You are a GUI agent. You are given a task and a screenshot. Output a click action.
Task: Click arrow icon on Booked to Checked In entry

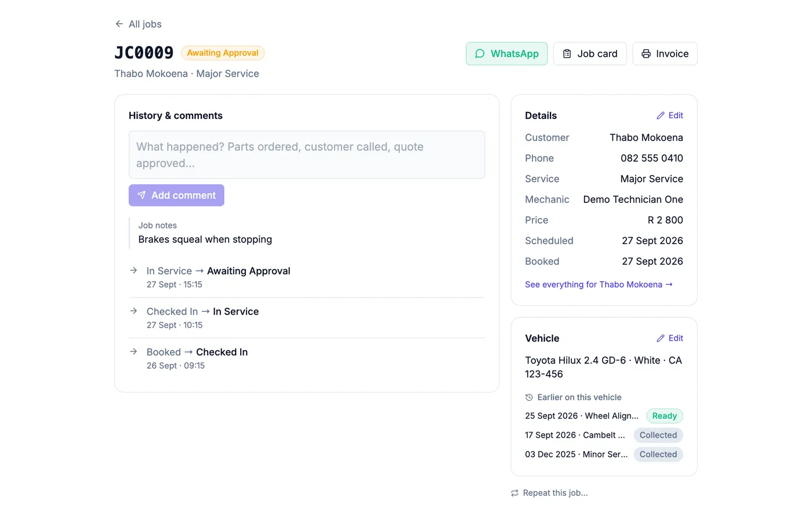(x=133, y=351)
